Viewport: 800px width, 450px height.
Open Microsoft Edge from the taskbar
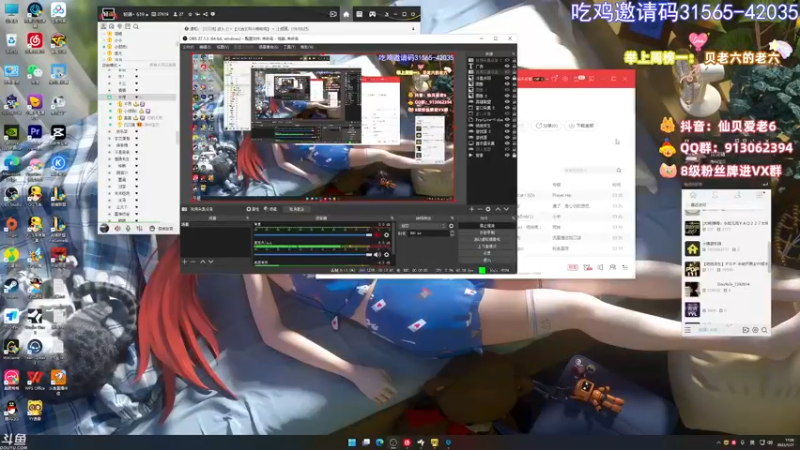pyautogui.click(x=380, y=442)
